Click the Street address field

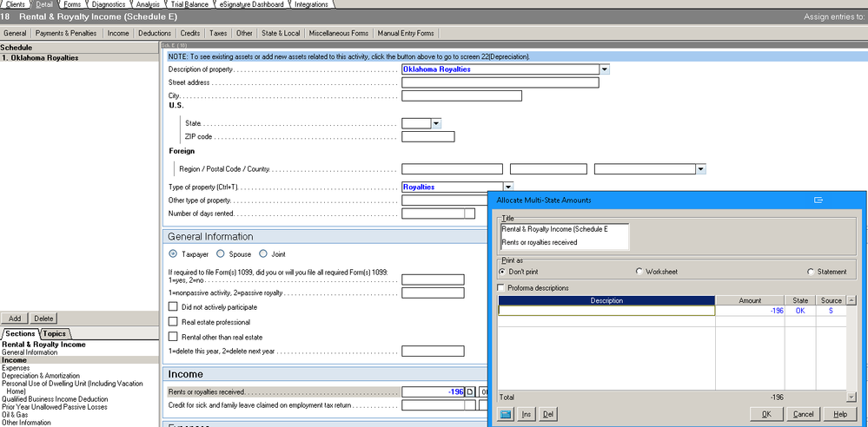[500, 83]
